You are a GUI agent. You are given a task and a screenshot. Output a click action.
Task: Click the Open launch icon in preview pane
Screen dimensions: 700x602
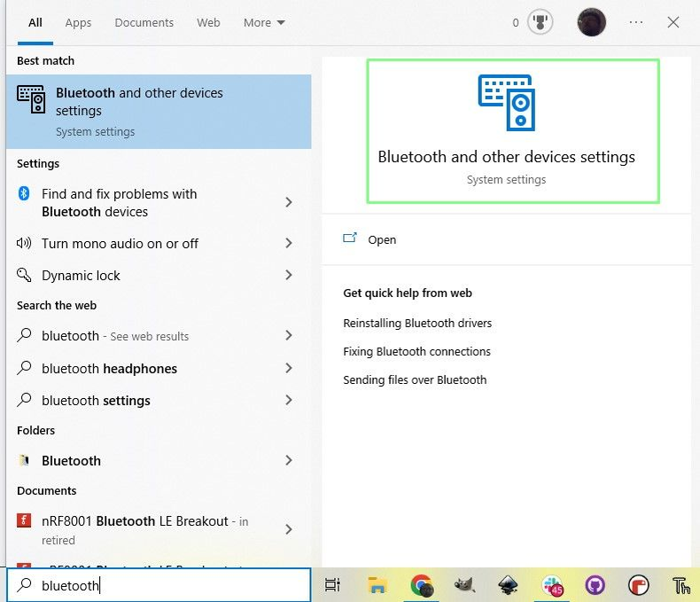click(350, 238)
